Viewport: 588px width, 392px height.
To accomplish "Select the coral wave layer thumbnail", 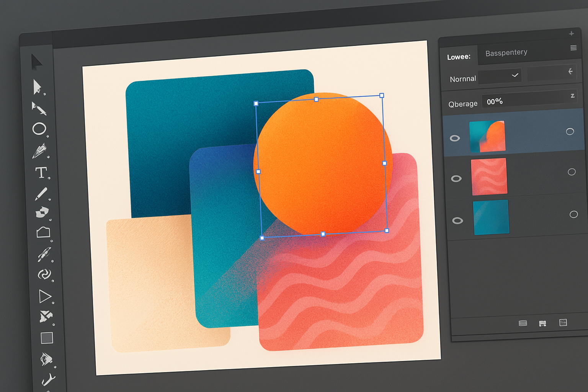I will tap(489, 176).
